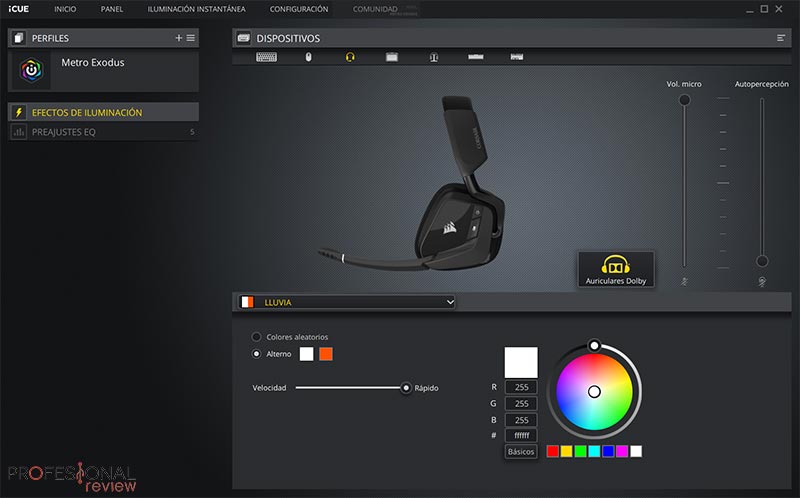
Task: Select the mouse device icon
Action: coord(308,57)
